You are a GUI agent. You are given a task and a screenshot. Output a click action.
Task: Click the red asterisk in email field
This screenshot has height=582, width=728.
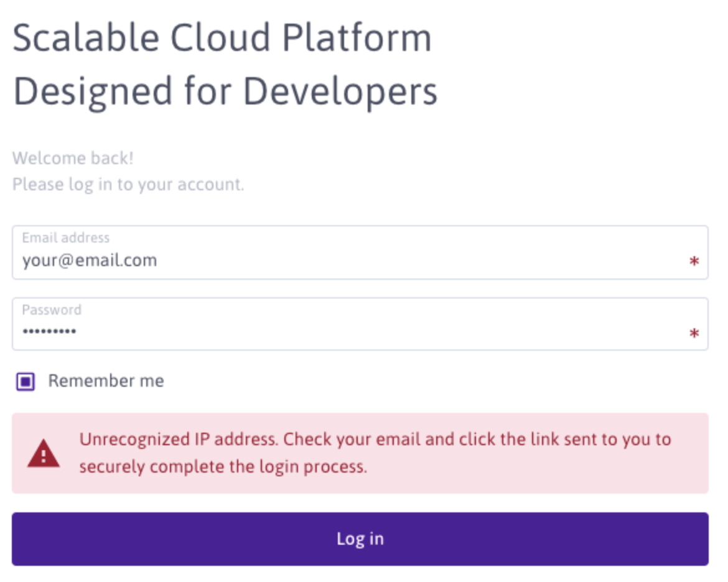(694, 262)
